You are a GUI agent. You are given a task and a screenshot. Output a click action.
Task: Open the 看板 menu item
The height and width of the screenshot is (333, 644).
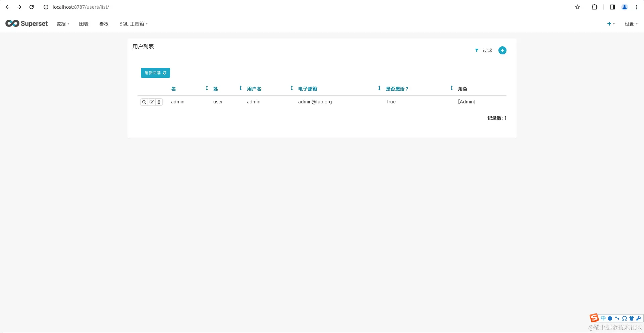coord(104,24)
